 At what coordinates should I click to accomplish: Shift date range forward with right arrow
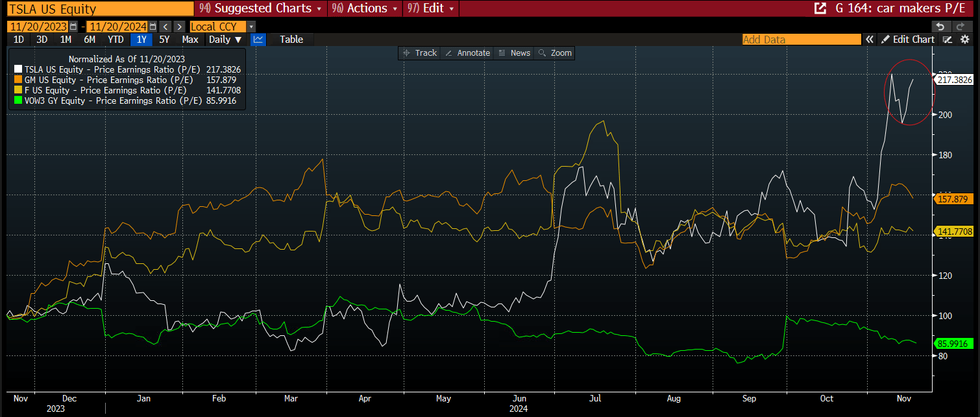coord(180,27)
